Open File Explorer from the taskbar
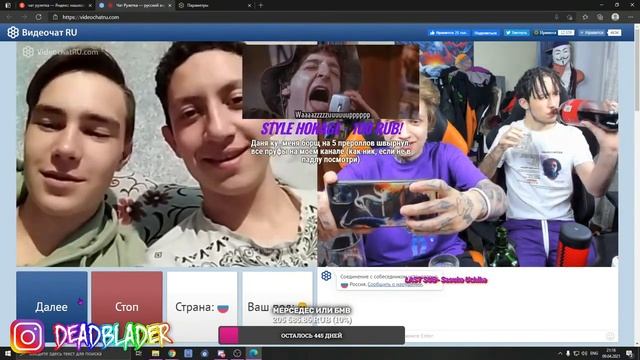The height and width of the screenshot is (360, 640). click(x=156, y=353)
